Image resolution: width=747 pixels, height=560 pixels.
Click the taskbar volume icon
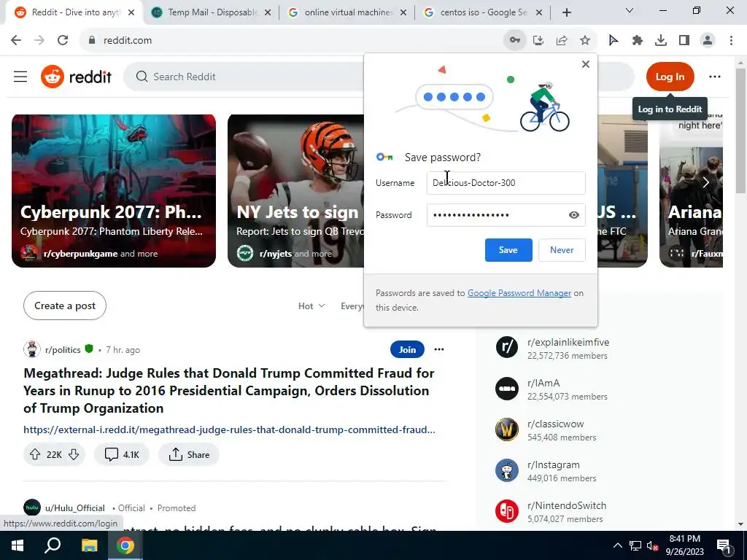(x=652, y=545)
